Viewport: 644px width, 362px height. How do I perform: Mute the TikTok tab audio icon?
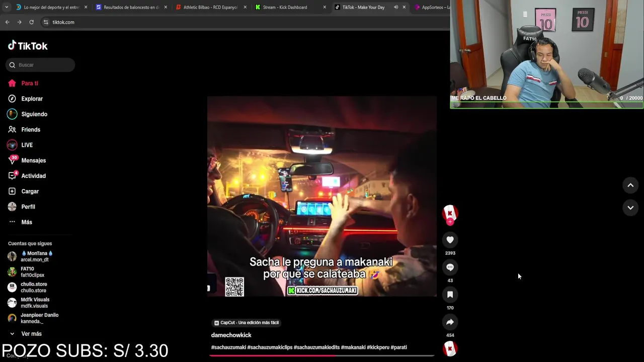(x=396, y=7)
